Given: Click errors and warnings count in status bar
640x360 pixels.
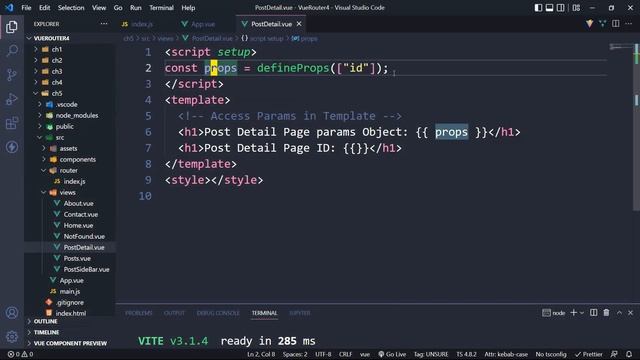Looking at the screenshot, I should point(20,354).
